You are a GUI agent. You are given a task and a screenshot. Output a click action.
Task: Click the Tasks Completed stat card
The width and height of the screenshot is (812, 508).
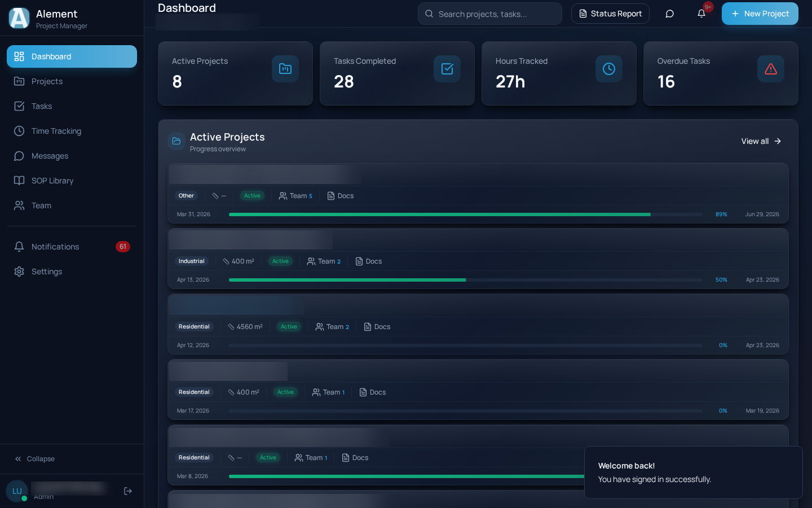[x=397, y=73]
